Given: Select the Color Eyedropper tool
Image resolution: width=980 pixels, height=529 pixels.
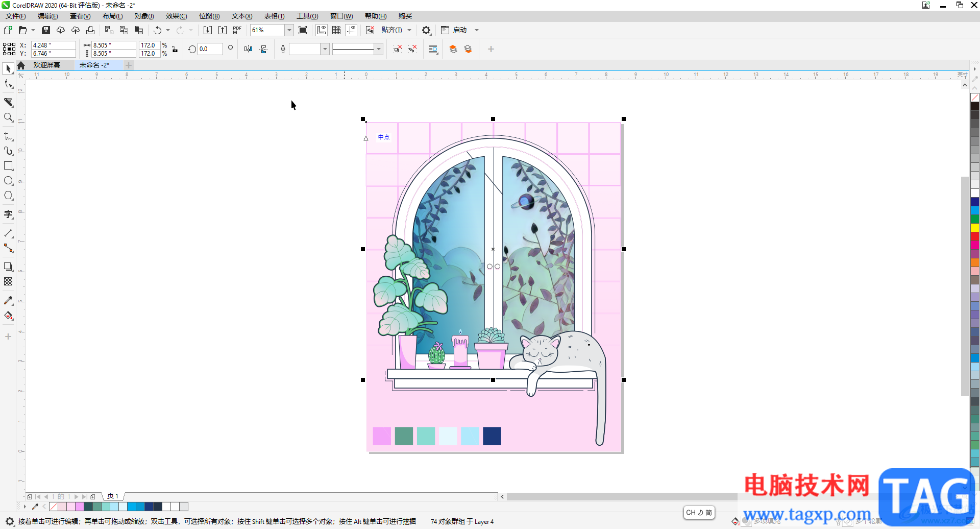Looking at the screenshot, I should point(8,301).
